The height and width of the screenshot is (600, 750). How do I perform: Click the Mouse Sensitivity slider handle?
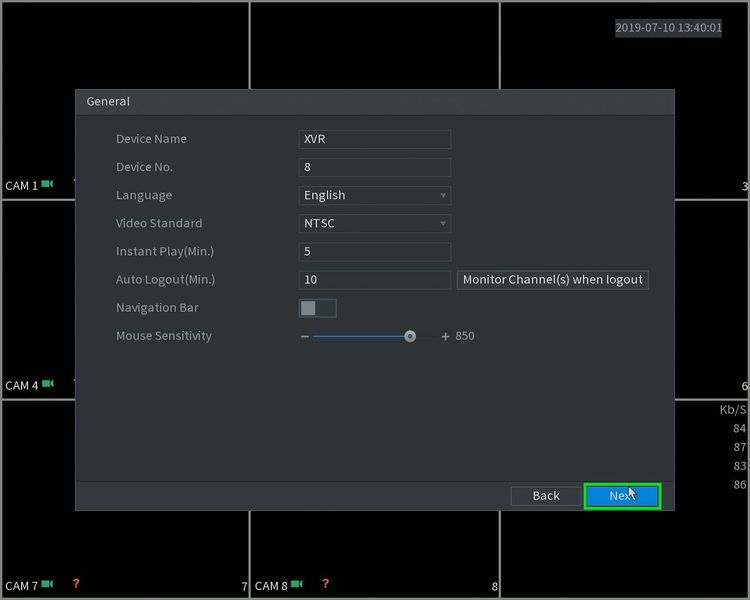(x=410, y=336)
